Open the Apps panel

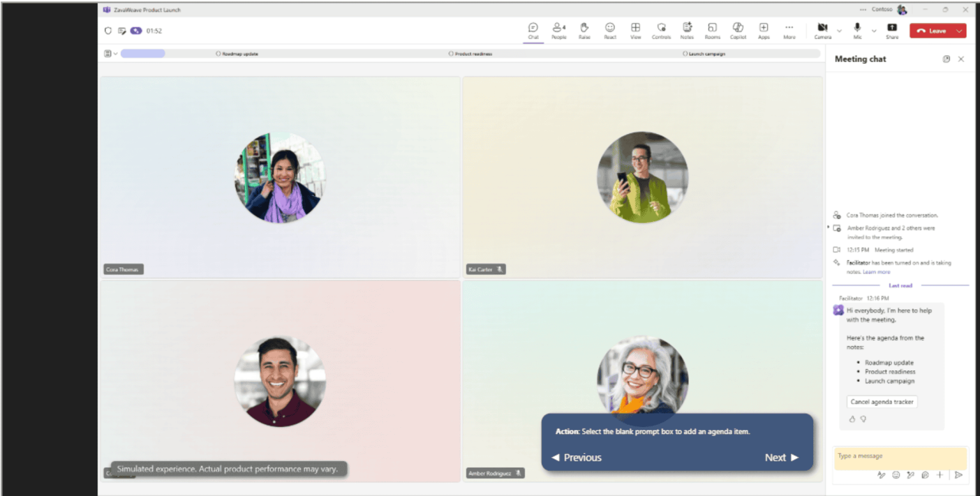click(x=763, y=31)
